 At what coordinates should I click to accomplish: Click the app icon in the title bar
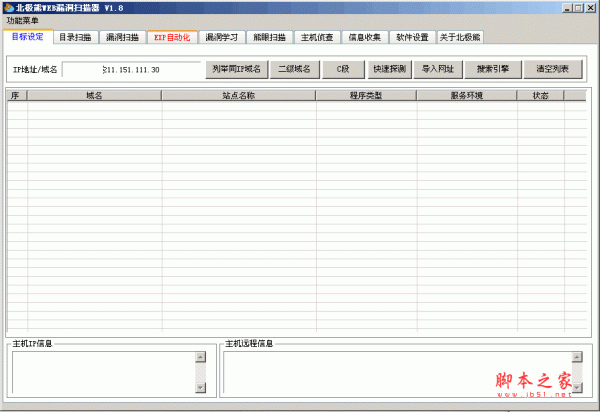tap(8, 7)
